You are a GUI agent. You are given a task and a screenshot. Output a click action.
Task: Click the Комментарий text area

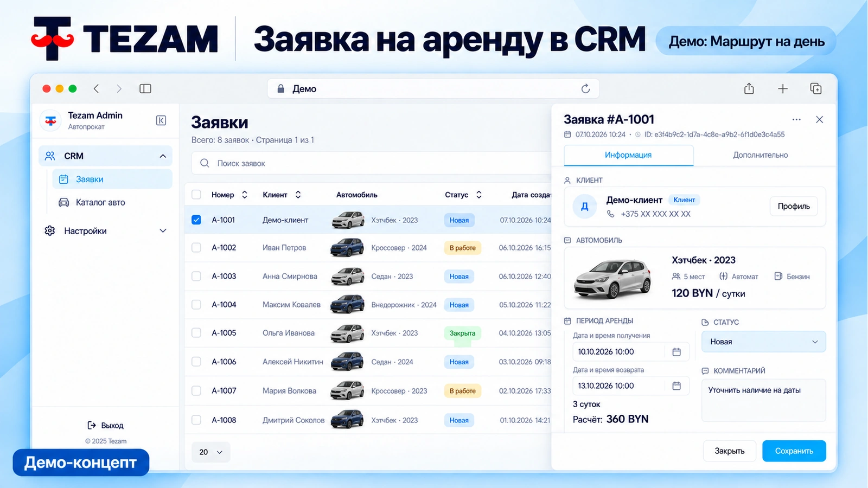[763, 400]
